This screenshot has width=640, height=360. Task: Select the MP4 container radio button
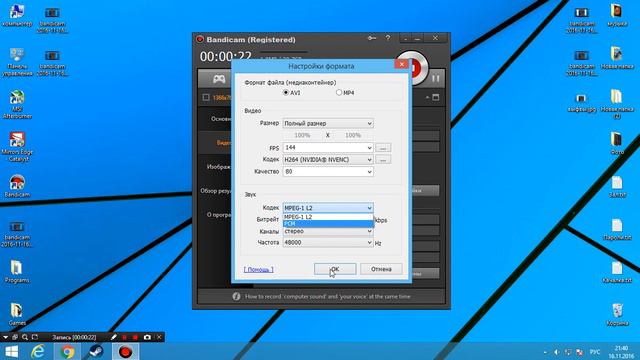tap(339, 93)
